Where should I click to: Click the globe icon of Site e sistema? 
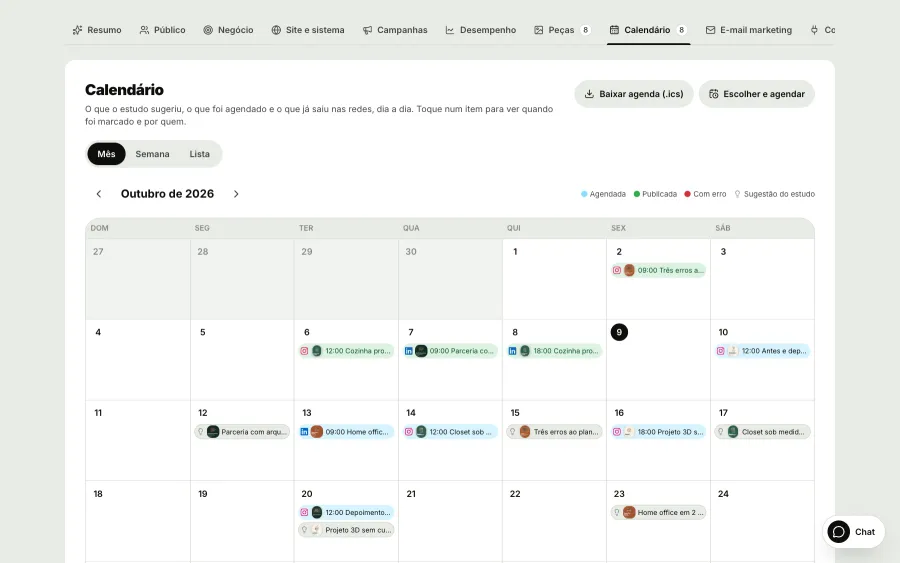276,30
